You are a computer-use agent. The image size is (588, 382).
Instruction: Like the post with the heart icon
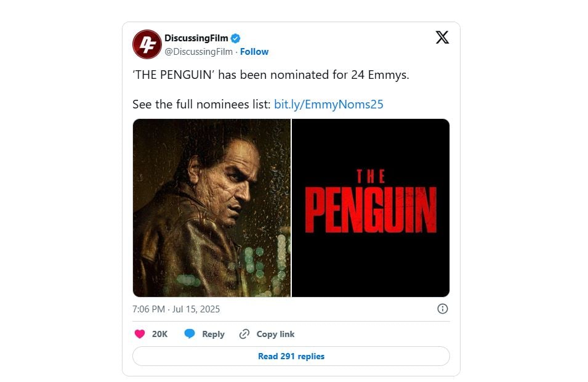point(140,334)
